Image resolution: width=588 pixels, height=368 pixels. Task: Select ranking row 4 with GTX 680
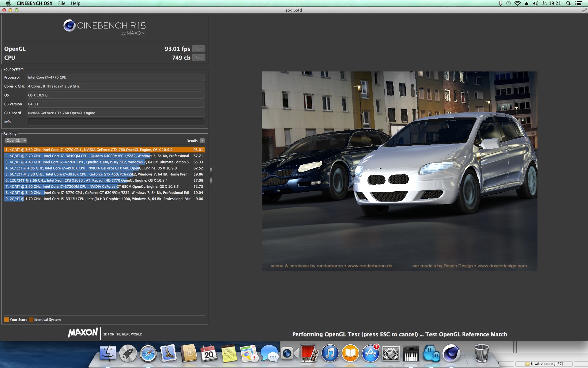pos(104,168)
